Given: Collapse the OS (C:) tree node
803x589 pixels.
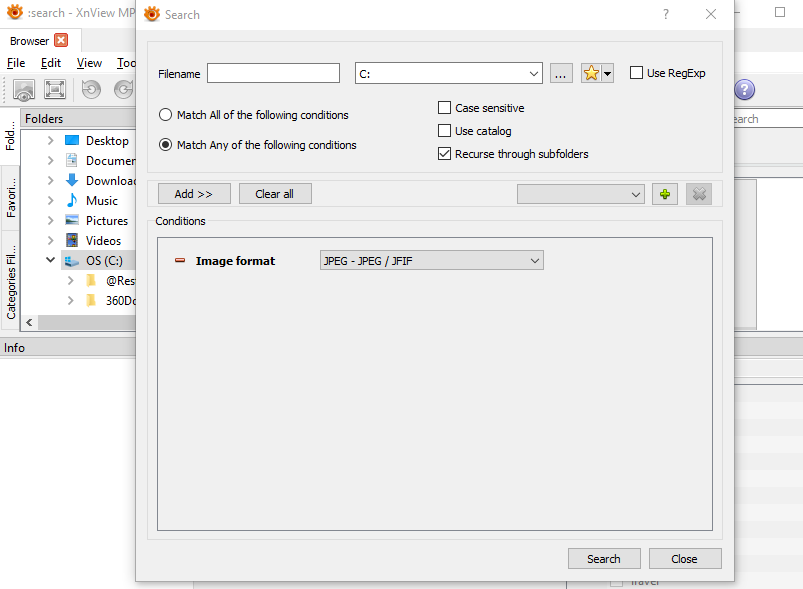Looking at the screenshot, I should pyautogui.click(x=50, y=260).
